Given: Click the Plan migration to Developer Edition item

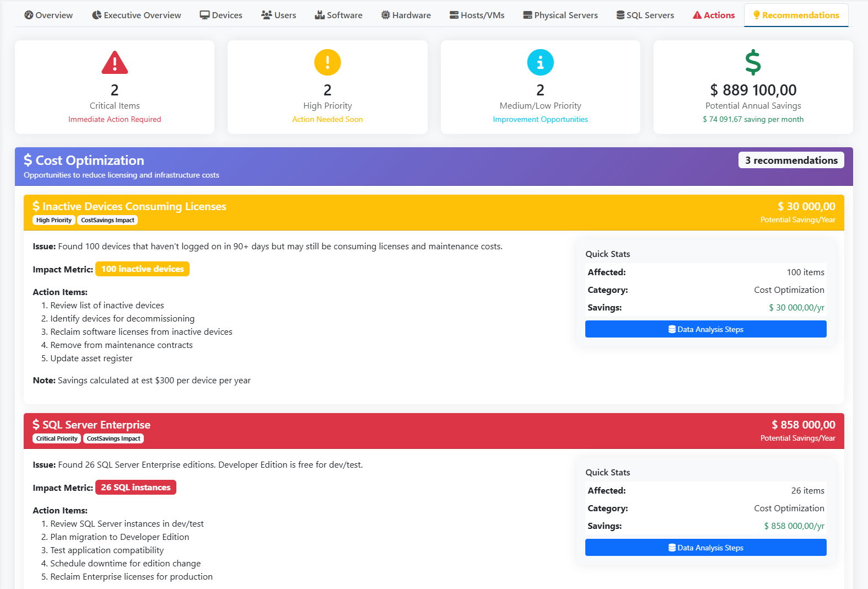Looking at the screenshot, I should coord(120,537).
